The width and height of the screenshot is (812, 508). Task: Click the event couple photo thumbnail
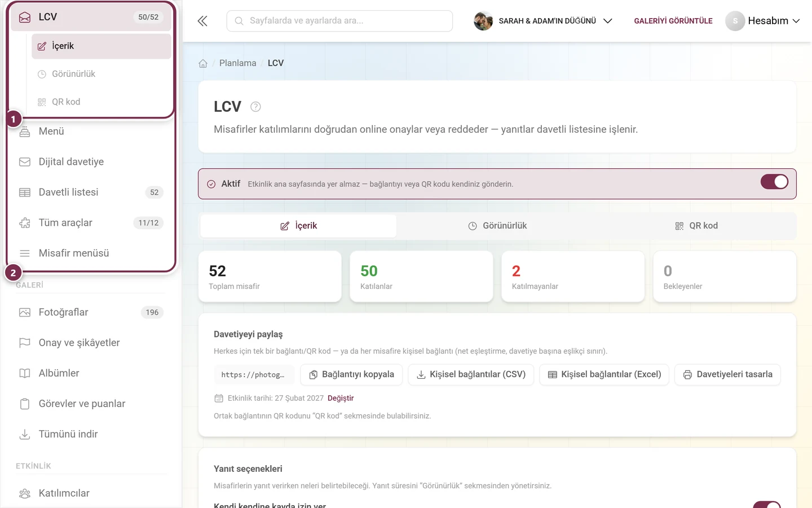coord(483,21)
